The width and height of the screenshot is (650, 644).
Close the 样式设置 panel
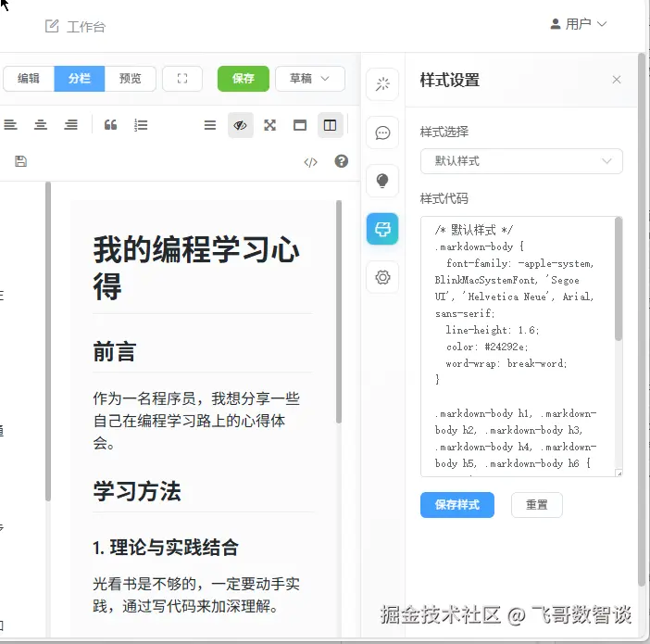[617, 80]
